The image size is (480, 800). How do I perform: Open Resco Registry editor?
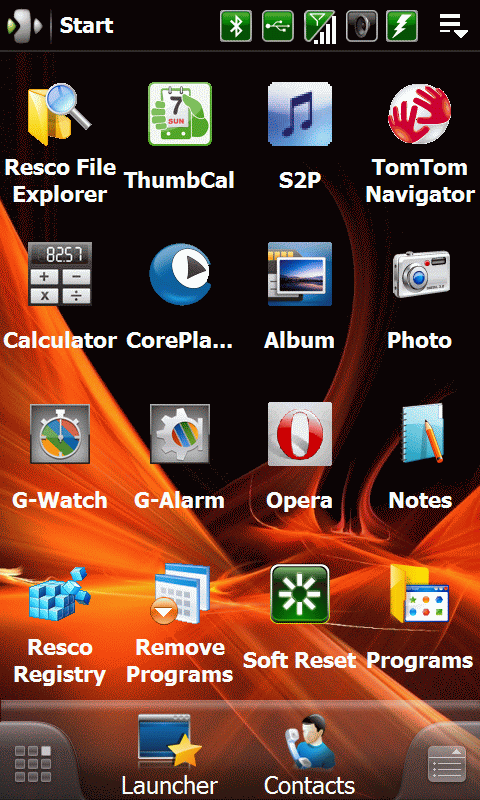click(x=60, y=593)
